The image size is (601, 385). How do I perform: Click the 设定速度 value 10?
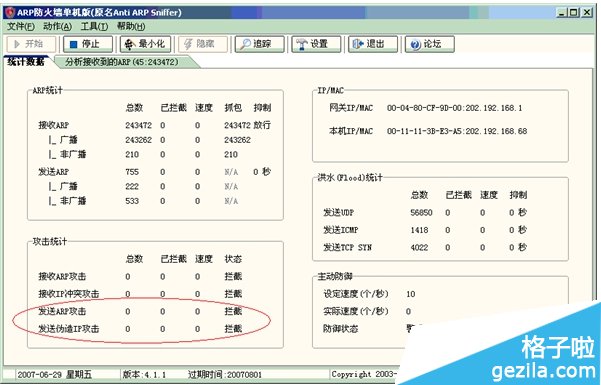[411, 294]
